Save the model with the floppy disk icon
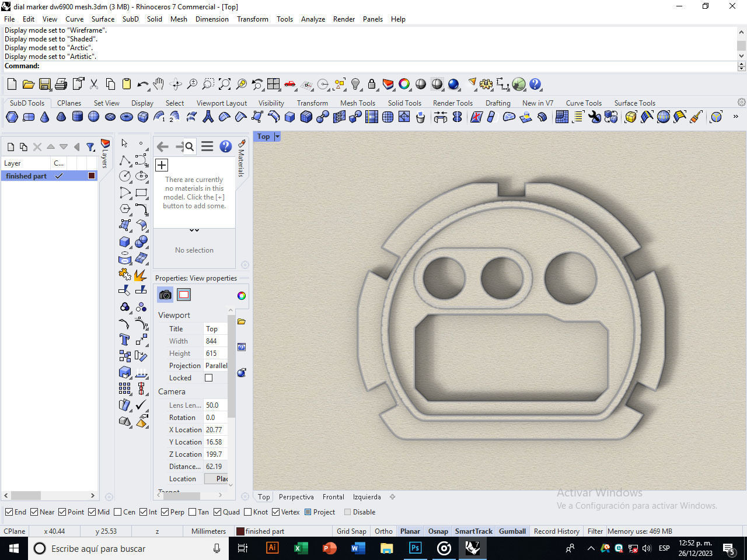This screenshot has width=747, height=560. point(44,85)
